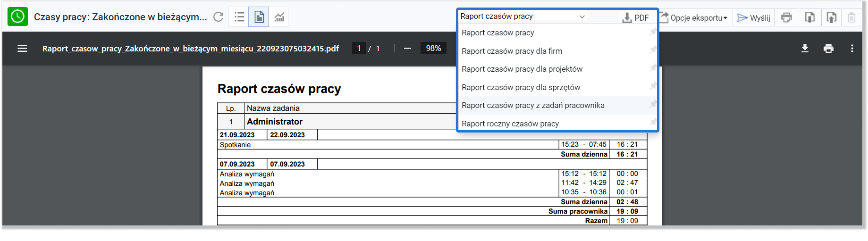Click the Wyślij send button
This screenshot has width=868, height=241.
pyautogui.click(x=753, y=17)
